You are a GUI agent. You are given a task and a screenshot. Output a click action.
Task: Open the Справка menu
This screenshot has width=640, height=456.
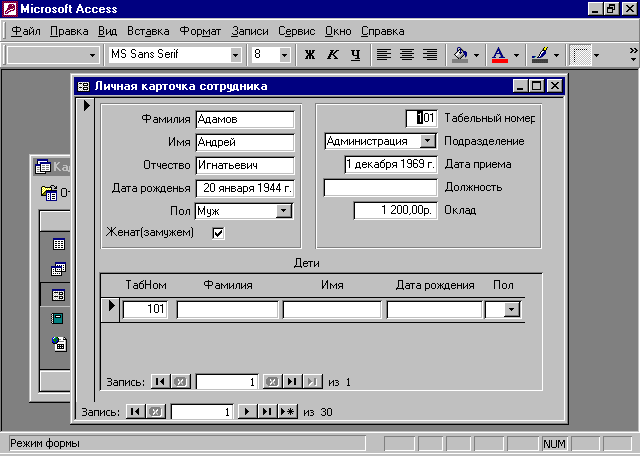(x=382, y=31)
